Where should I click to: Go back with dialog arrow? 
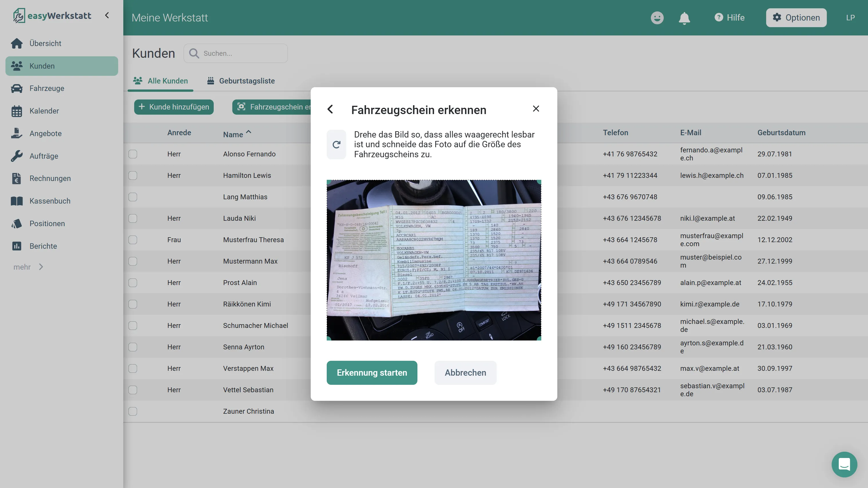tap(330, 109)
